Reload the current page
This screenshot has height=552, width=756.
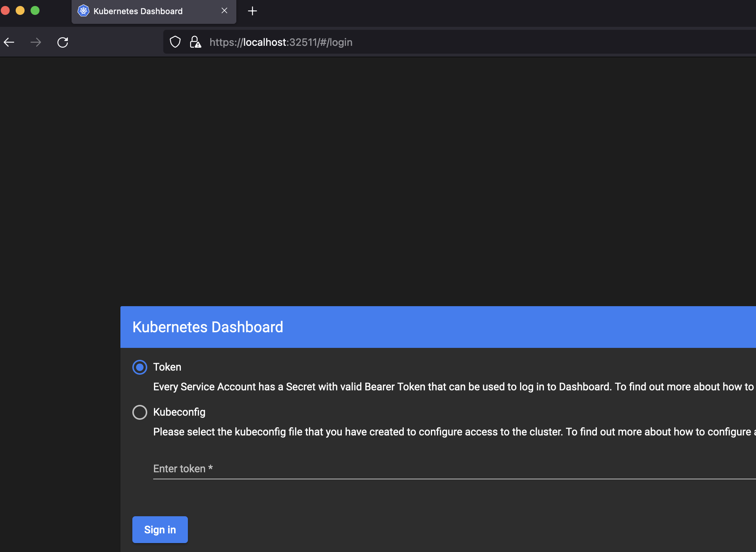tap(63, 42)
